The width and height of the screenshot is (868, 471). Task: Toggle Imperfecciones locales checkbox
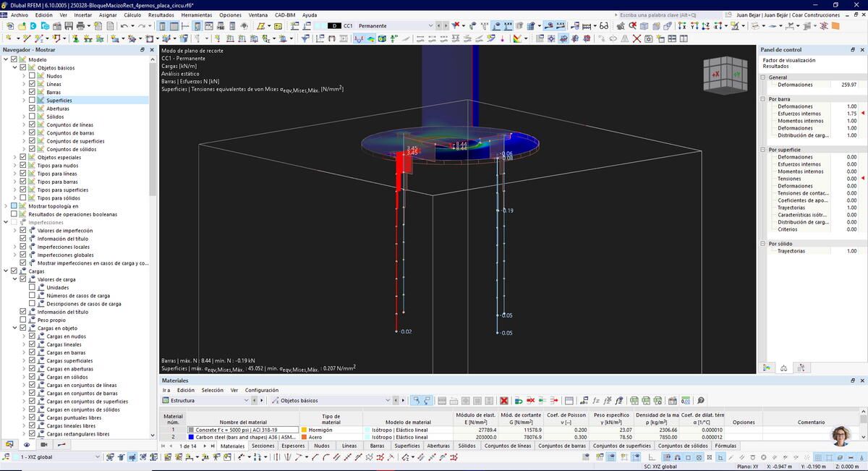point(23,247)
